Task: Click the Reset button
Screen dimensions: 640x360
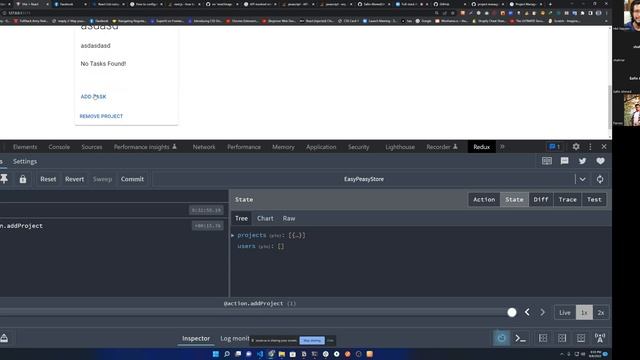Action: coord(48,179)
